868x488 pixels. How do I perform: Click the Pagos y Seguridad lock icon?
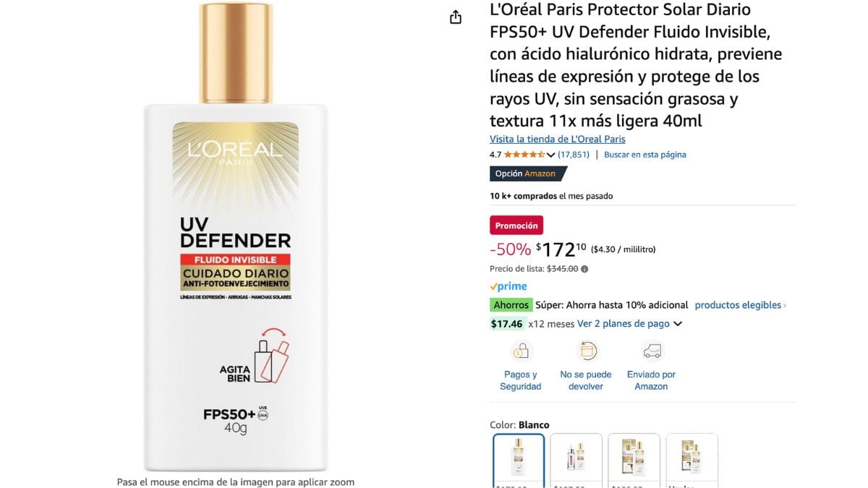pos(521,351)
